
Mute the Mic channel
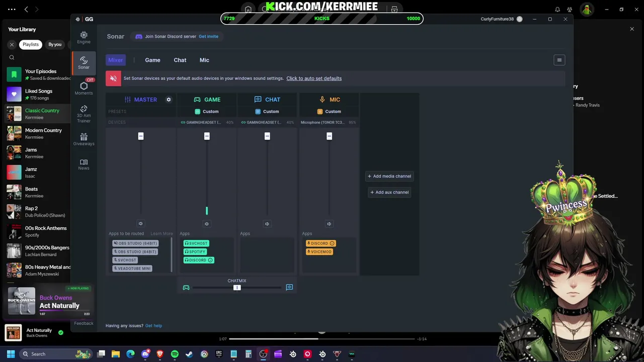[329, 224]
